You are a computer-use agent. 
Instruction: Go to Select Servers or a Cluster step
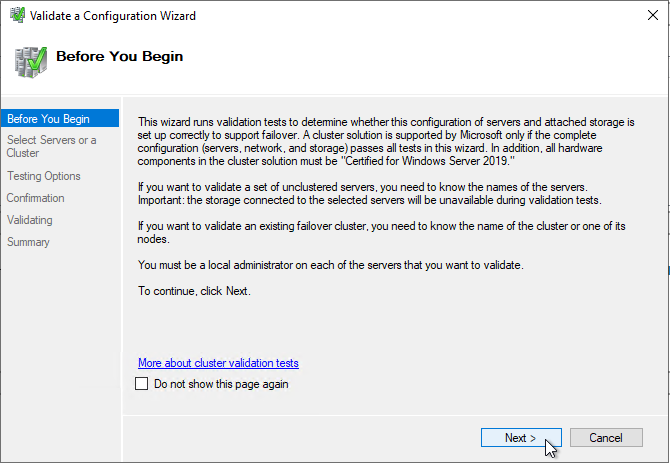click(52, 147)
